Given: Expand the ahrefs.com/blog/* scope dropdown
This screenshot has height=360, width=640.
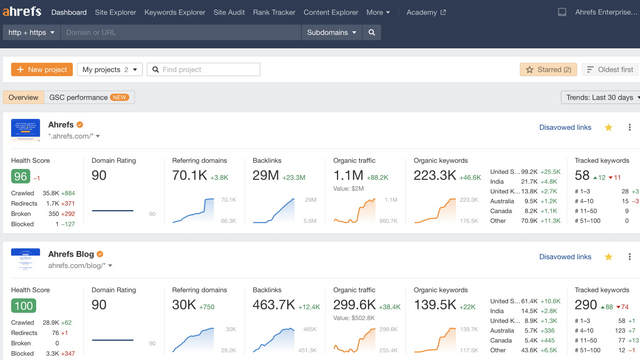Looking at the screenshot, I should pyautogui.click(x=80, y=265).
